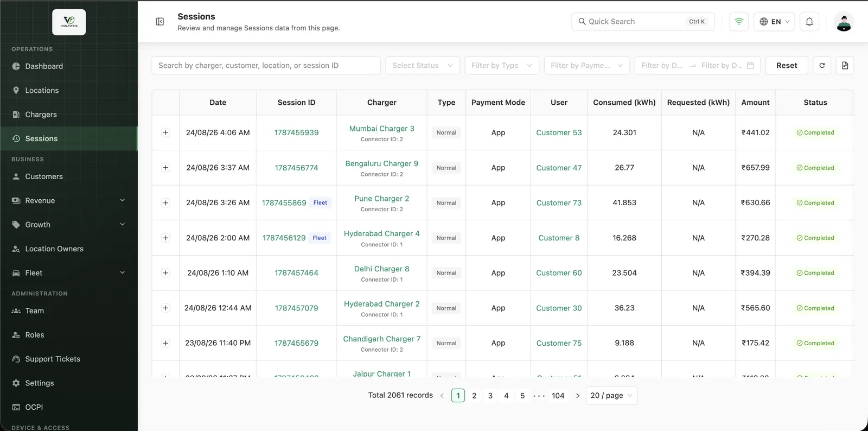This screenshot has width=868, height=431.
Task: Open Mumbai Charger 3 link
Action: 382,129
